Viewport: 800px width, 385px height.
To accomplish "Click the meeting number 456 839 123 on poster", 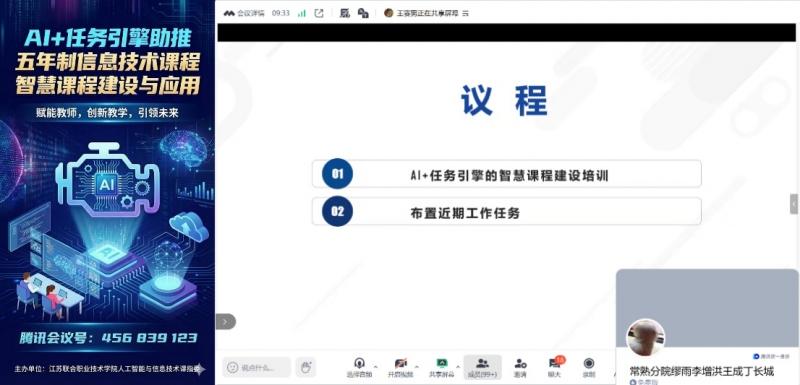I will [x=149, y=338].
